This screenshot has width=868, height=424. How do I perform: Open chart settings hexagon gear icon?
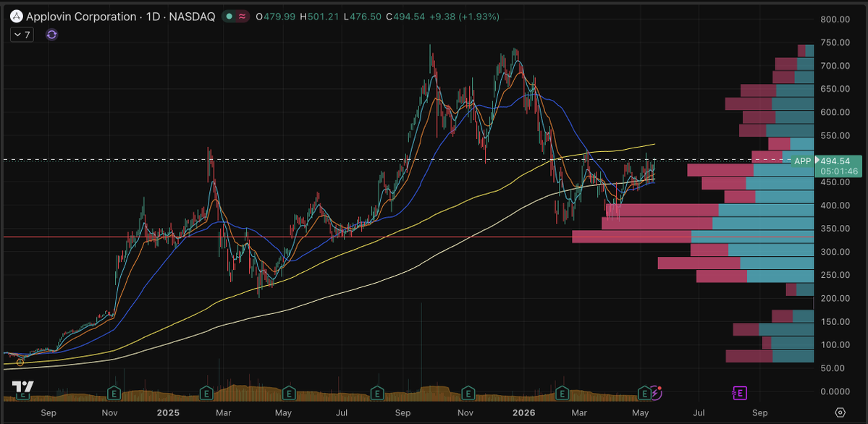pyautogui.click(x=840, y=412)
